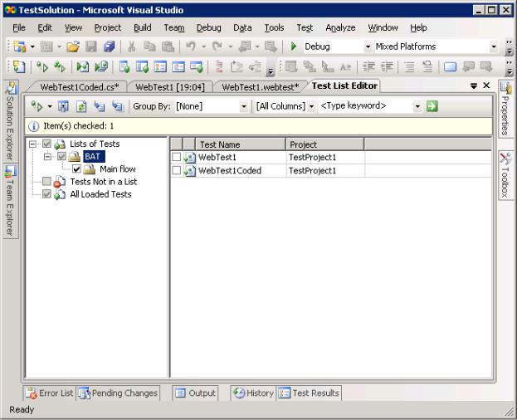
Task: Check the WebTest1 test checkbox
Action: point(176,158)
